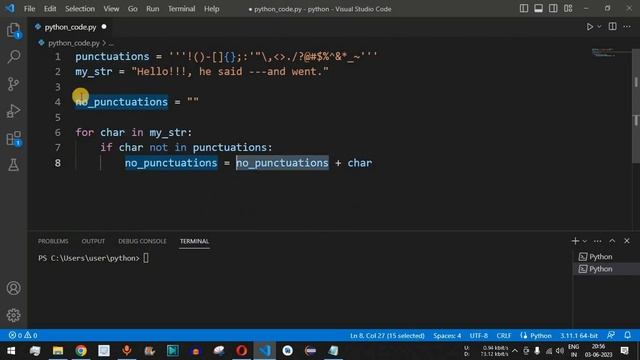Click line number 3 in the gutter
Image resolution: width=640 pixels, height=360 pixels.
point(58,87)
